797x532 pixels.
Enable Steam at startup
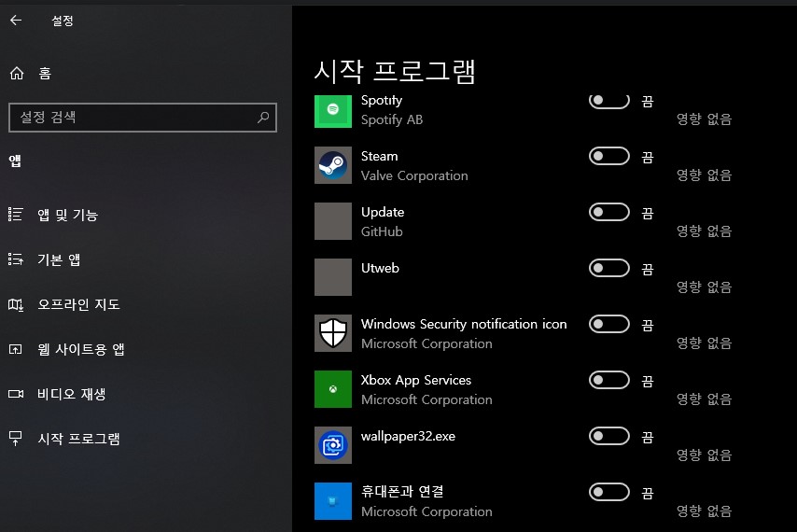click(x=608, y=156)
